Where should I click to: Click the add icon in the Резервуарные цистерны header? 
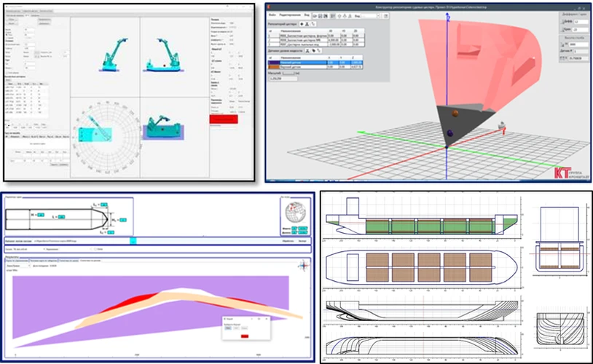pos(303,23)
